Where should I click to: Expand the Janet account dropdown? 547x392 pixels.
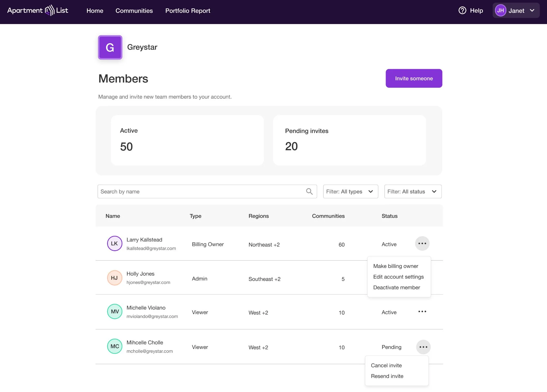[516, 10]
